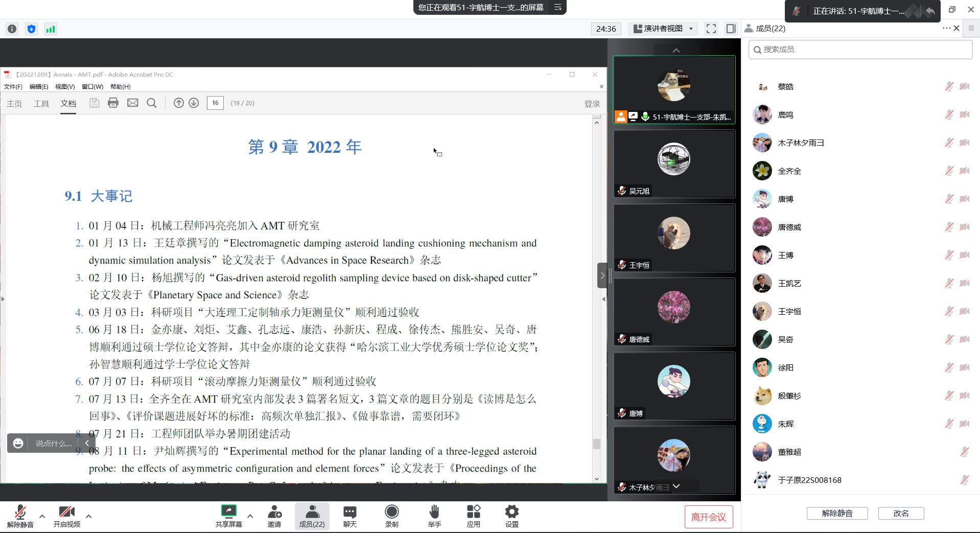Click the 改名 rename button
This screenshot has height=533, width=980.
(x=901, y=513)
